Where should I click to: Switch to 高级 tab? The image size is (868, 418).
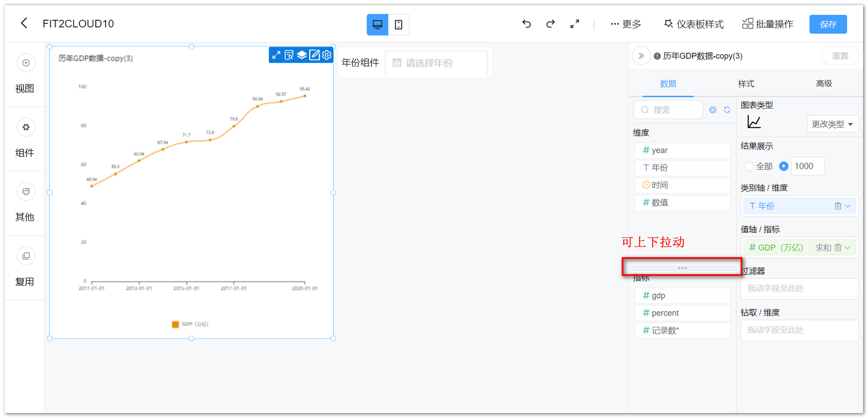point(824,84)
